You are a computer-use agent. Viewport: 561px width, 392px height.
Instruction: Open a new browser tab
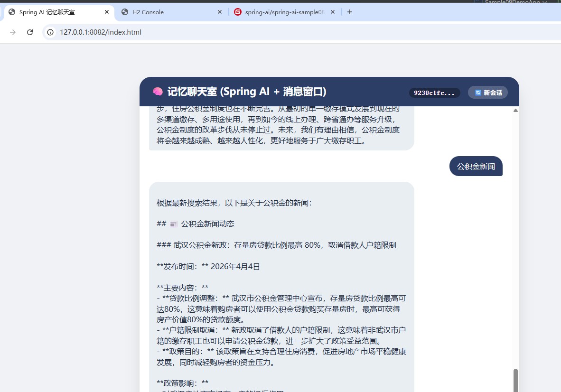pos(350,12)
